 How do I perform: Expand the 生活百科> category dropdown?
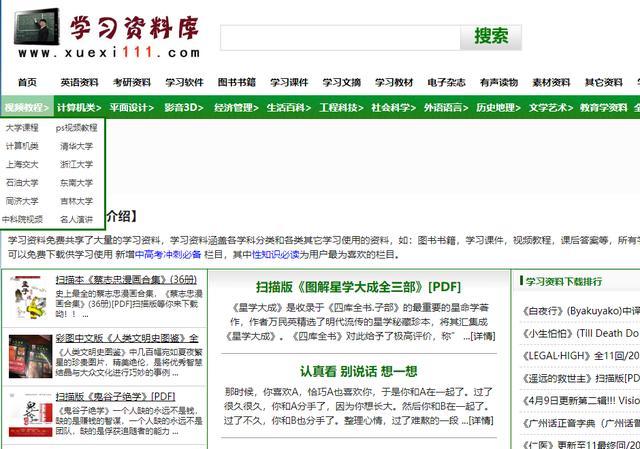[x=289, y=107]
